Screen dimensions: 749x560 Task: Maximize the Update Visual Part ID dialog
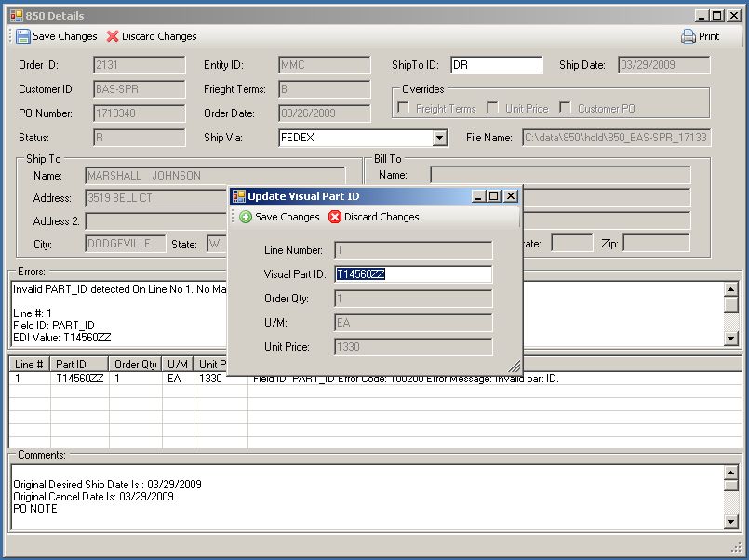(494, 196)
